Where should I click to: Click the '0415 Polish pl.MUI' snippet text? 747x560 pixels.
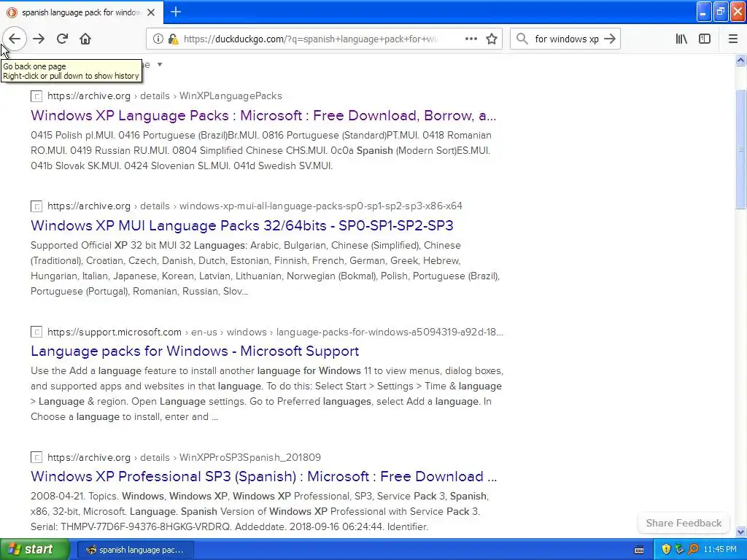(261, 150)
